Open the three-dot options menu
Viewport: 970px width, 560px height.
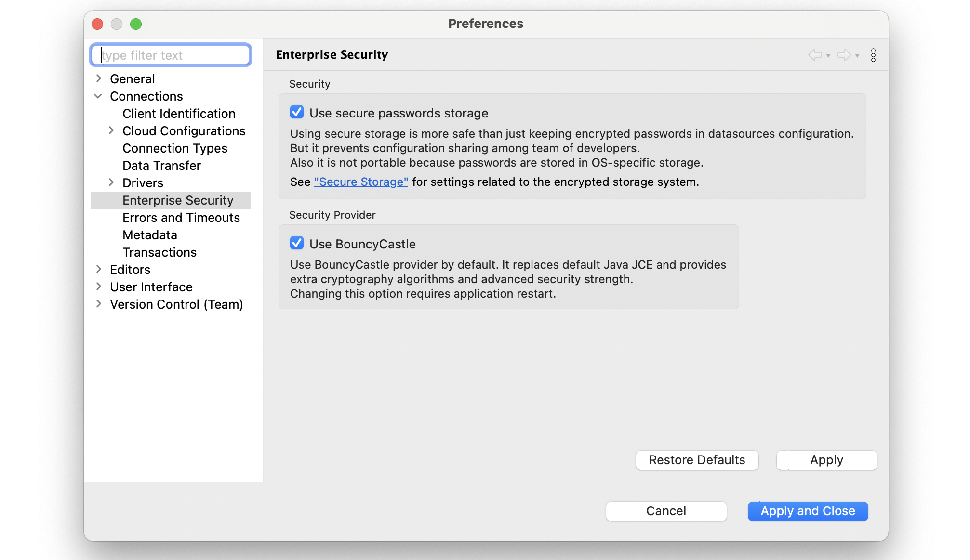pos(873,55)
